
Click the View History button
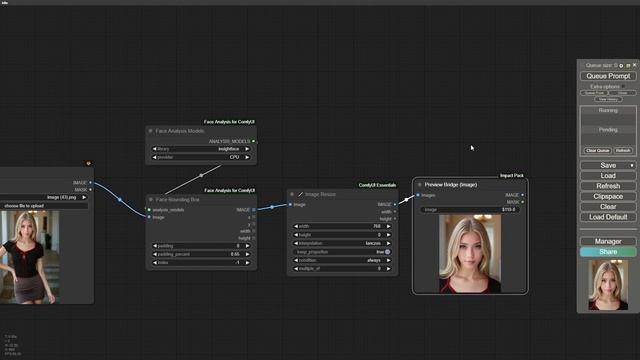tap(608, 99)
